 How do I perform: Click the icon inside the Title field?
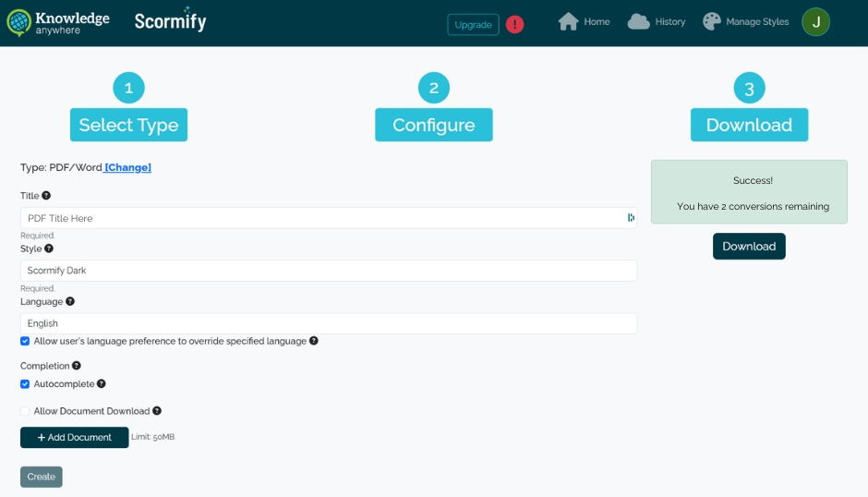[x=631, y=218]
